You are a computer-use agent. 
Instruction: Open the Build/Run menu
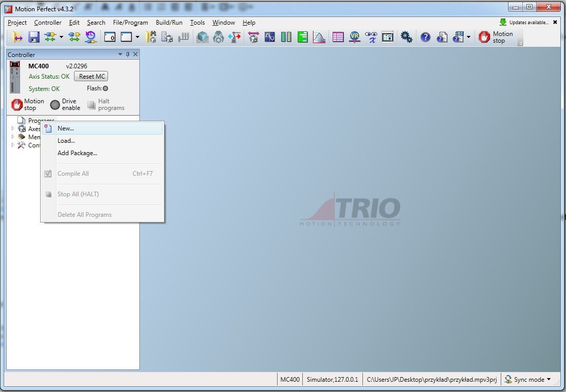pyautogui.click(x=169, y=23)
